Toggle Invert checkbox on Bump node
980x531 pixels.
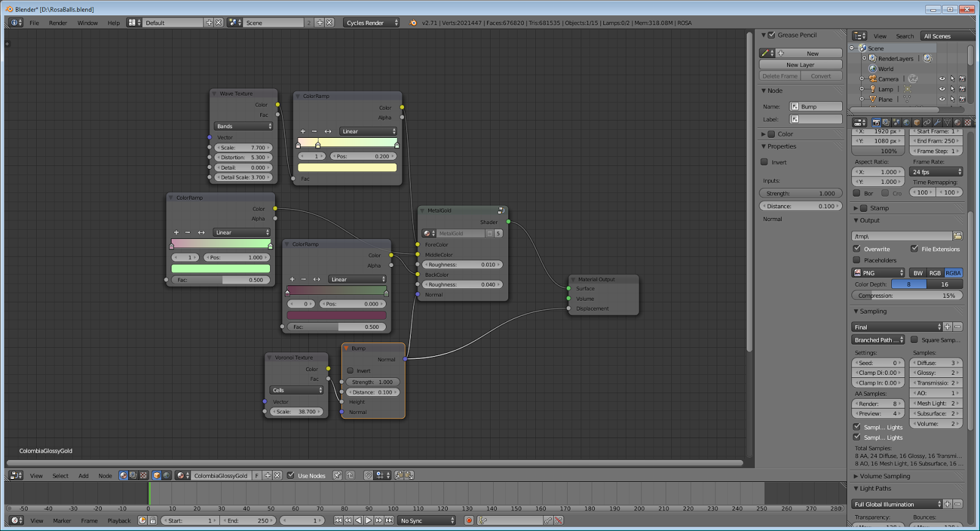click(350, 371)
